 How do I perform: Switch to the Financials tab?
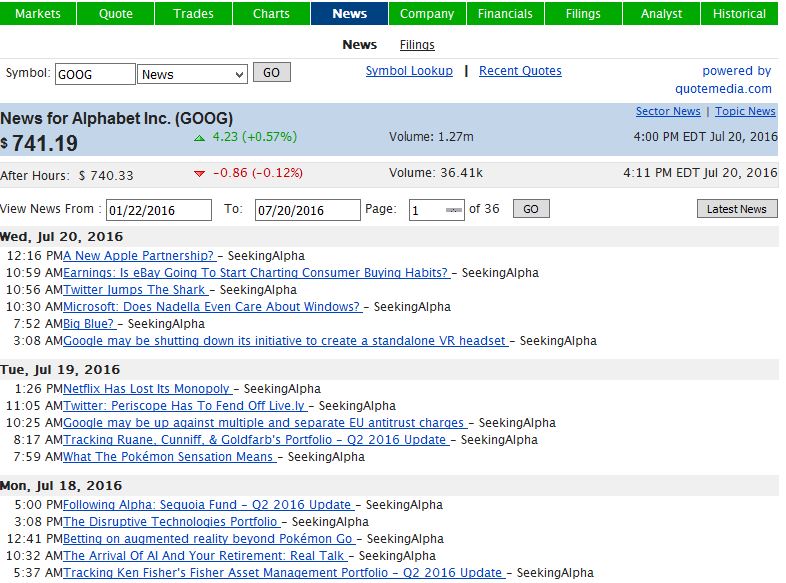click(x=505, y=14)
